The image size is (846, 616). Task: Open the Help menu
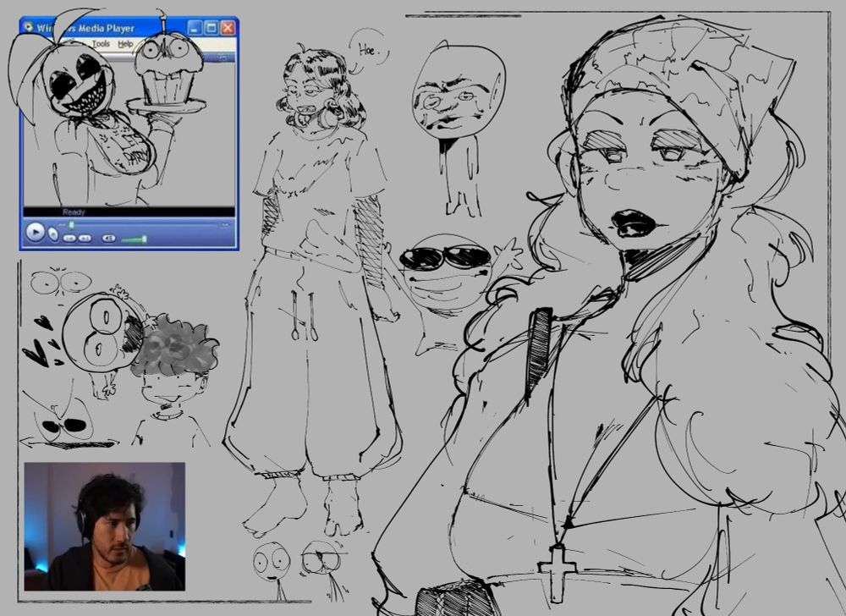(x=125, y=44)
